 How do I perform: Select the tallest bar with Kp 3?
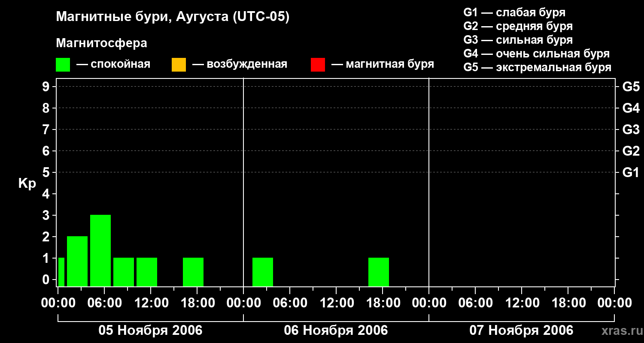[x=100, y=250]
